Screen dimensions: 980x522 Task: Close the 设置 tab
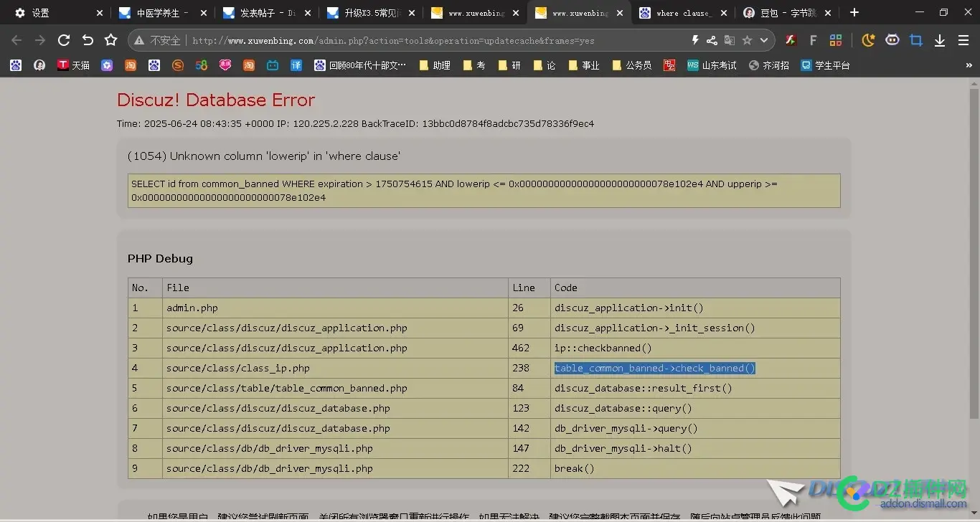tap(99, 13)
